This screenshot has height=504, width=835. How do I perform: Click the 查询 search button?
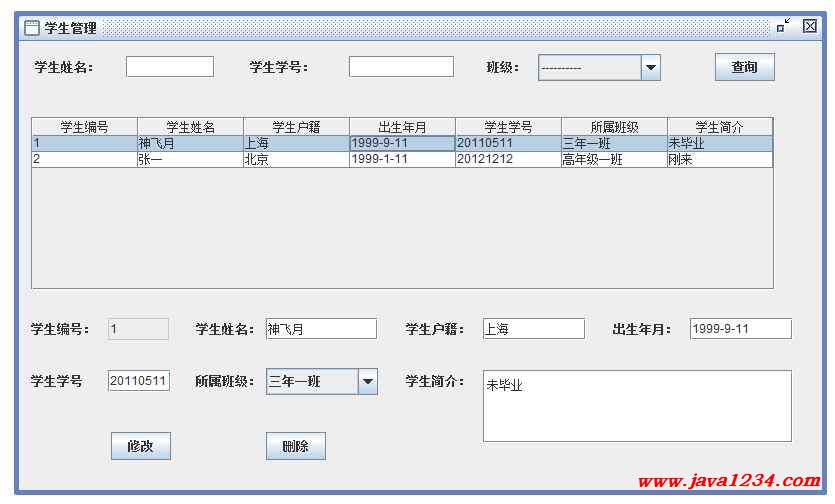[744, 67]
